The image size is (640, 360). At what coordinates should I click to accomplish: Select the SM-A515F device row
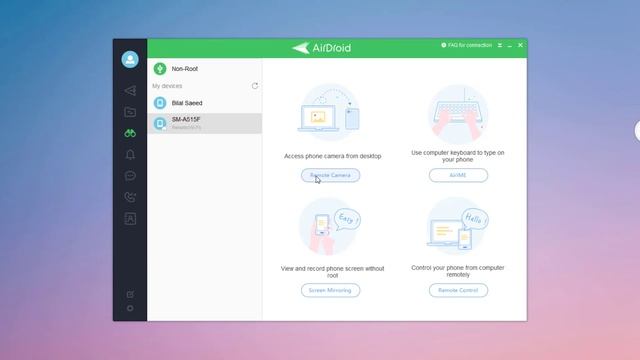pos(204,123)
